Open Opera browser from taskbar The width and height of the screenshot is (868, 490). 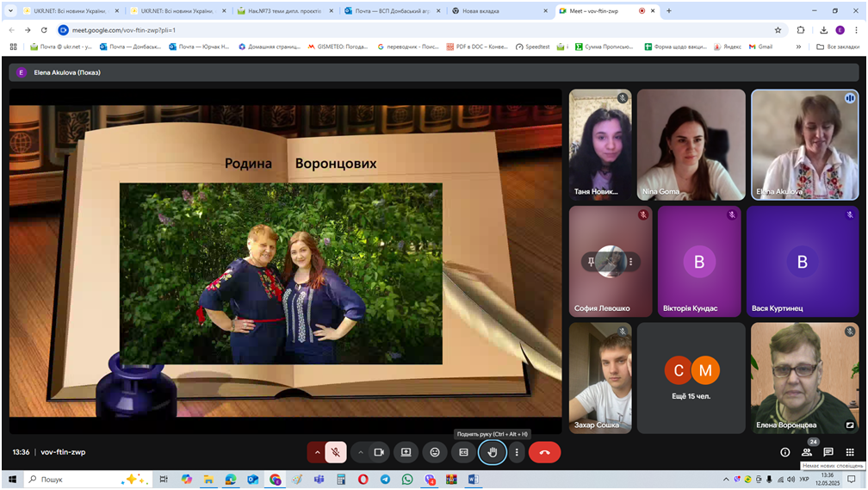pyautogui.click(x=363, y=479)
